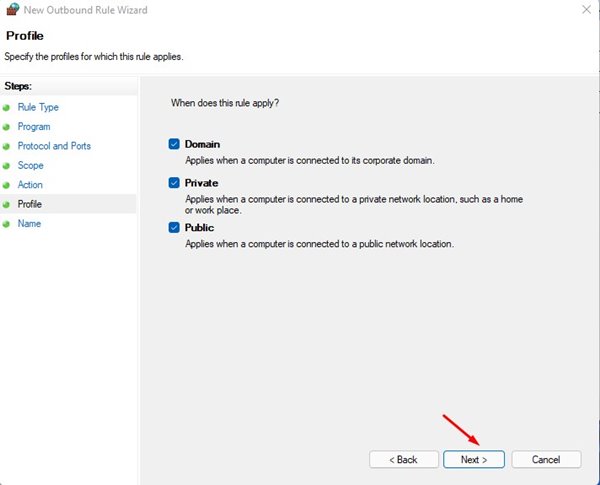Open the Program step in the sidebar
The image size is (600, 485).
pyautogui.click(x=34, y=127)
